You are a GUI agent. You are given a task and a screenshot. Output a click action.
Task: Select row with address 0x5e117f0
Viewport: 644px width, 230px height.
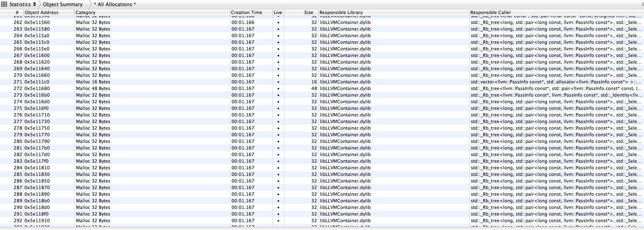point(322,161)
